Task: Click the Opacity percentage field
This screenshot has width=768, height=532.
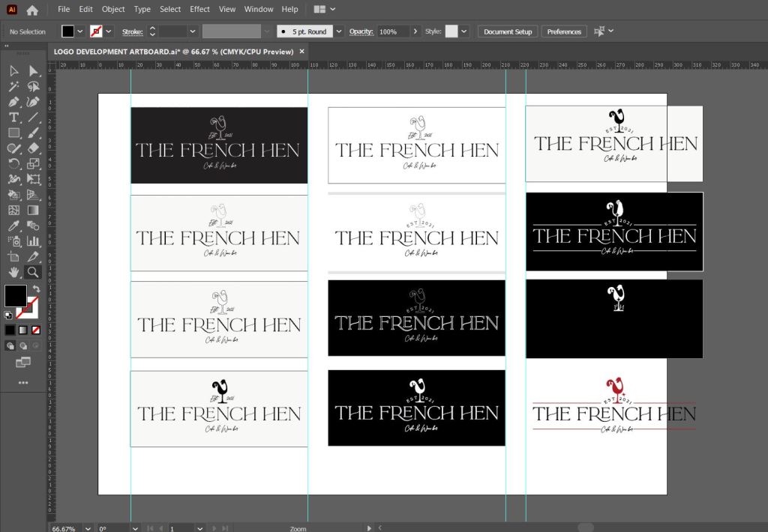Action: point(393,31)
